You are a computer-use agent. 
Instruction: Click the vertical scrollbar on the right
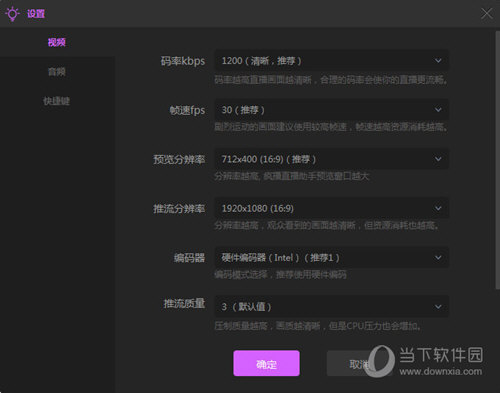[x=497, y=160]
